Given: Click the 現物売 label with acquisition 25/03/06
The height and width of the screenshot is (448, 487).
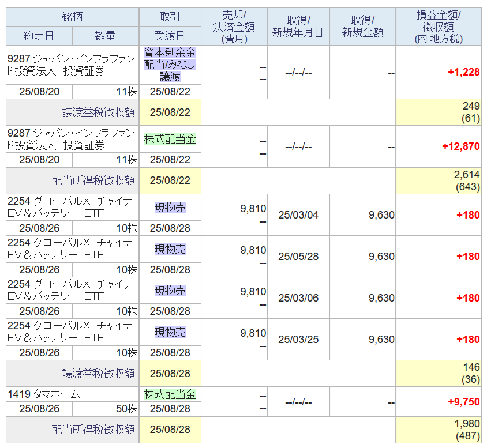Looking at the screenshot, I should 170,291.
